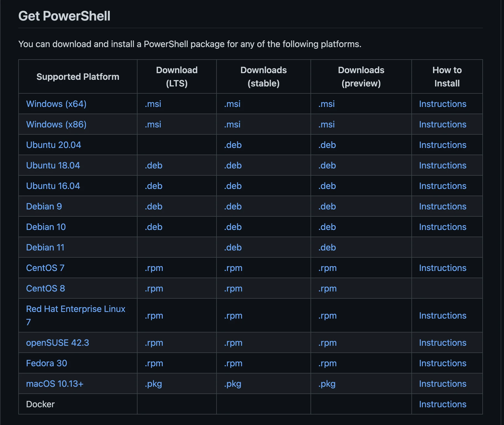
Task: Open the Windows (x86) platform link
Action: [x=56, y=124]
